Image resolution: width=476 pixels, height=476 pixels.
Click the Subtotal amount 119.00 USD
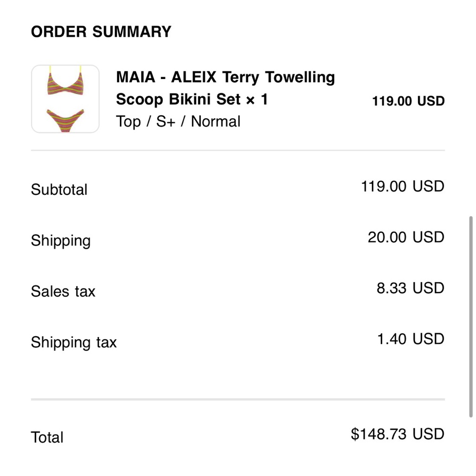coord(402,186)
